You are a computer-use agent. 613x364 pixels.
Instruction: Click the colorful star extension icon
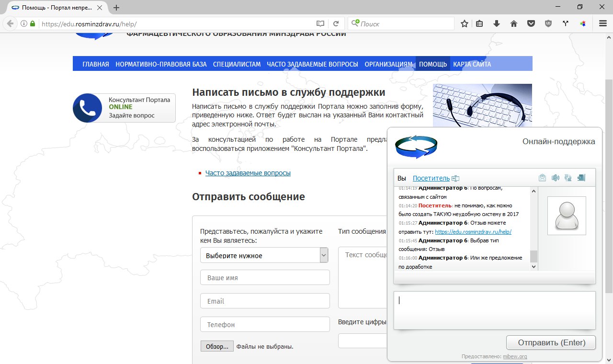(583, 23)
